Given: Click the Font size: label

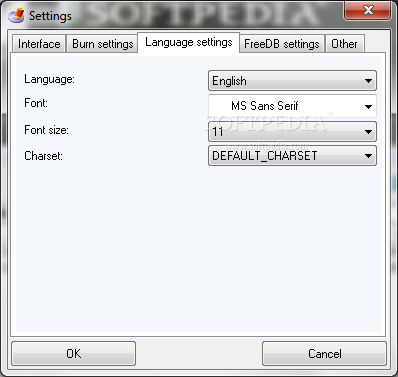Looking at the screenshot, I should 46,130.
